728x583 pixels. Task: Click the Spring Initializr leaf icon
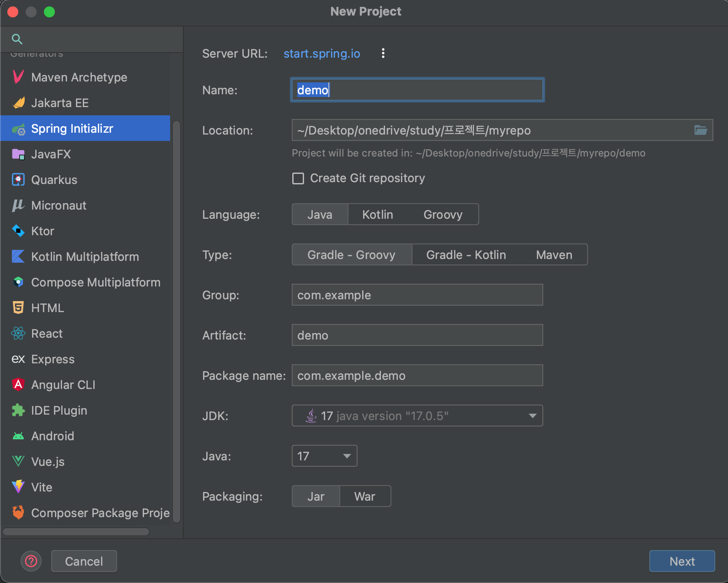[x=18, y=129]
